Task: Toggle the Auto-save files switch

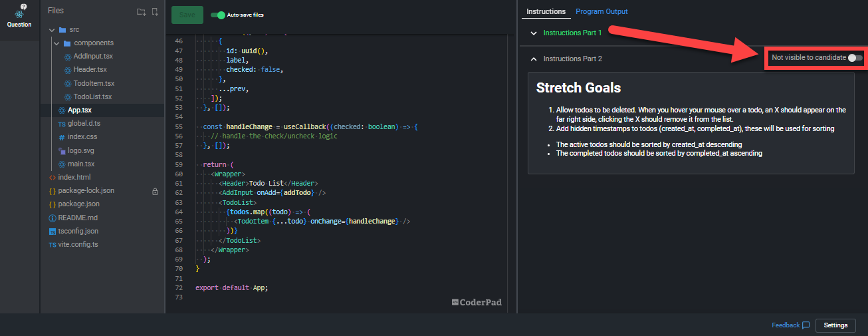Action: point(217,15)
